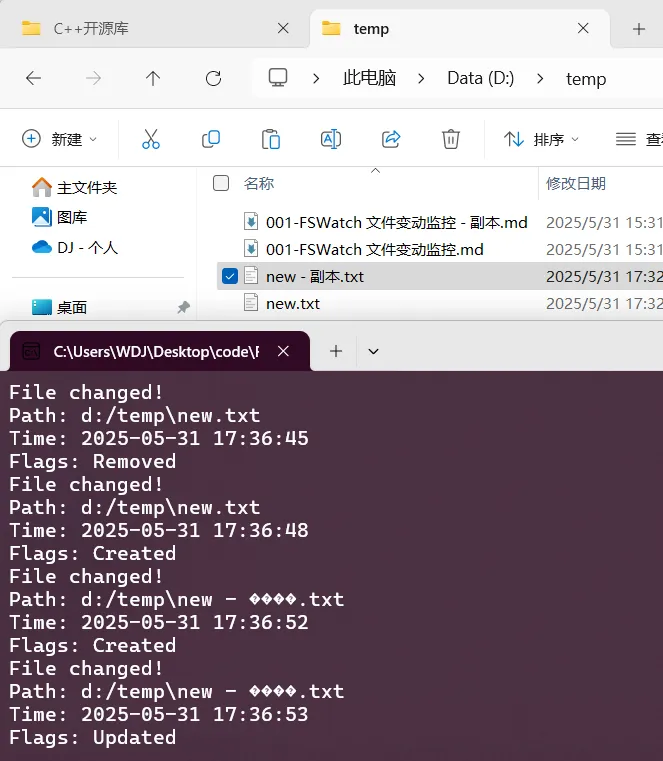Click the Rename icon in toolbar
Viewport: 663px width, 761px height.
331,139
